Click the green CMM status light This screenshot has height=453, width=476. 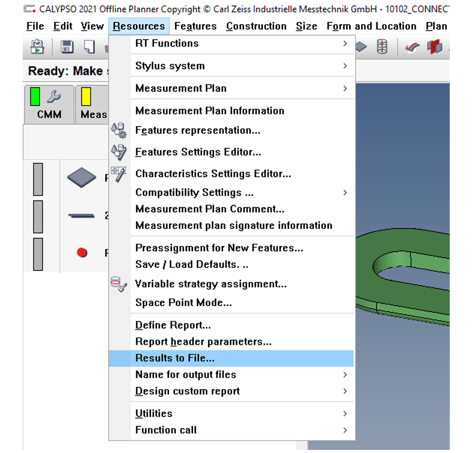pos(35,96)
